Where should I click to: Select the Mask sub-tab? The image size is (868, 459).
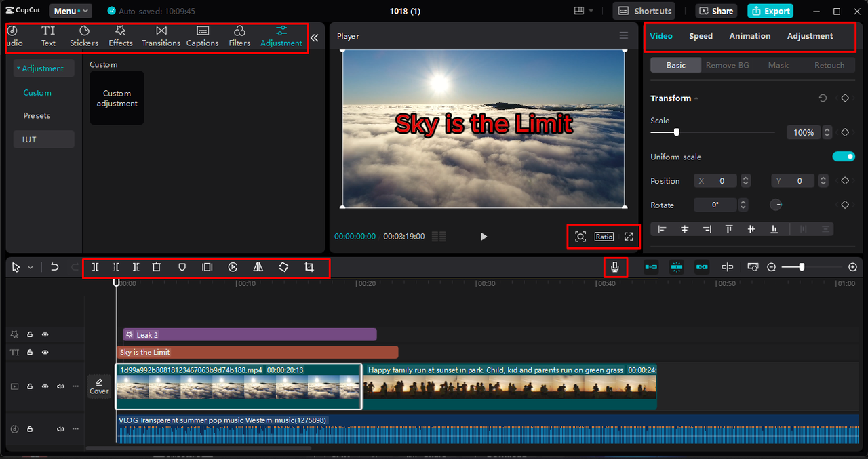tap(778, 65)
